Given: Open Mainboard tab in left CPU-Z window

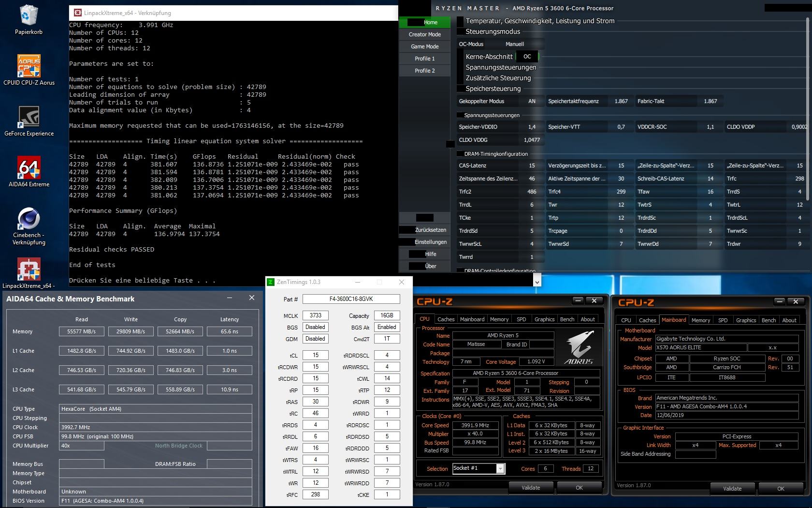Looking at the screenshot, I should (x=472, y=319).
